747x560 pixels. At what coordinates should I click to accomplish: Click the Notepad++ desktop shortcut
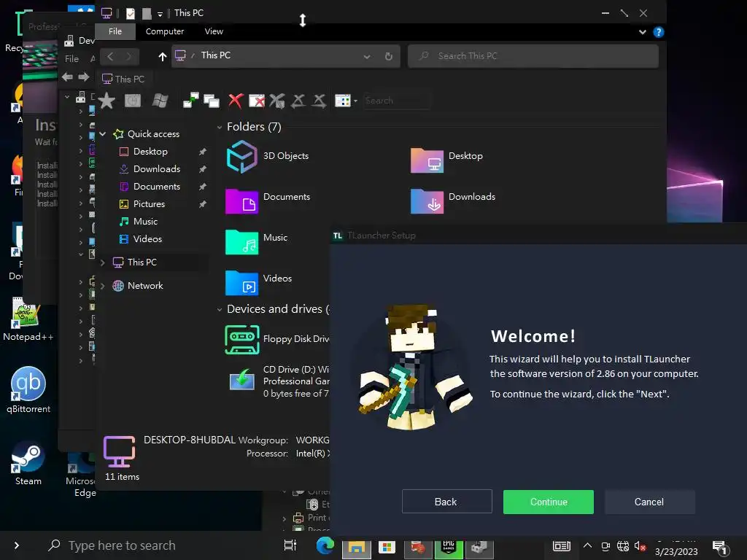point(28,319)
